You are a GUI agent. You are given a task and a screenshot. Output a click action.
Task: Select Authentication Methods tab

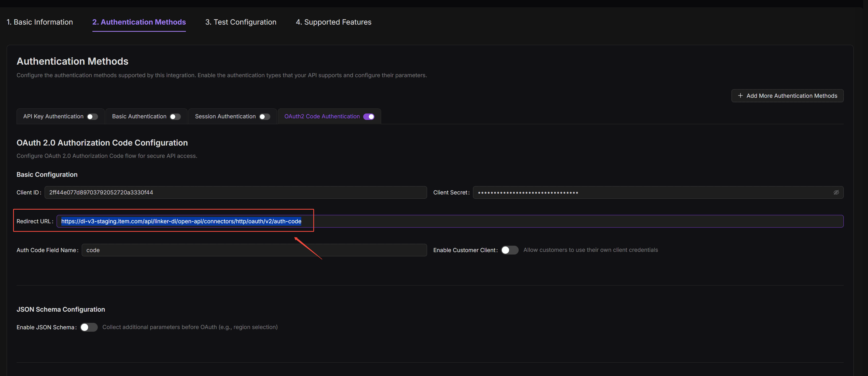(x=139, y=22)
